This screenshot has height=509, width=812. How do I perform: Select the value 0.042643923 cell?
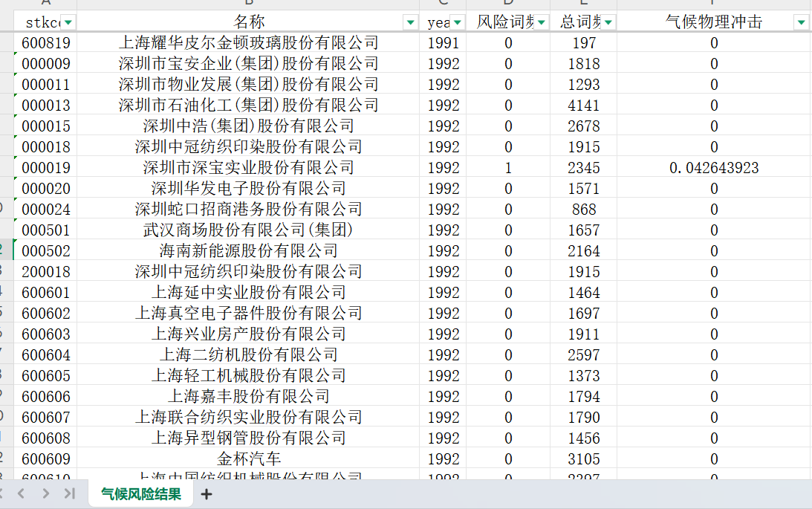pos(714,167)
